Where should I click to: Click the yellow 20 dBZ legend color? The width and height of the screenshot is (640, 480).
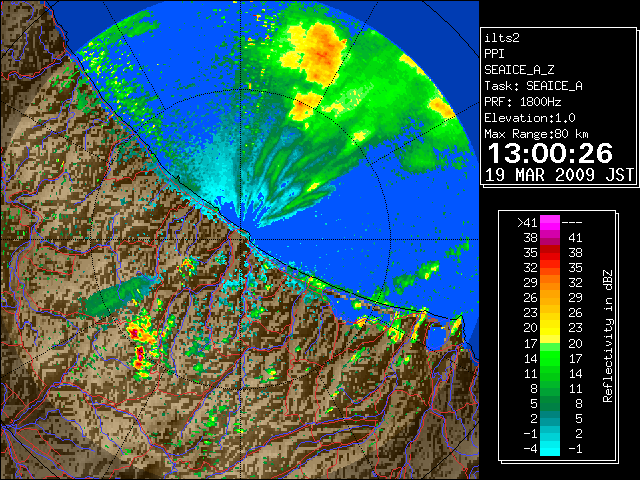[550, 328]
